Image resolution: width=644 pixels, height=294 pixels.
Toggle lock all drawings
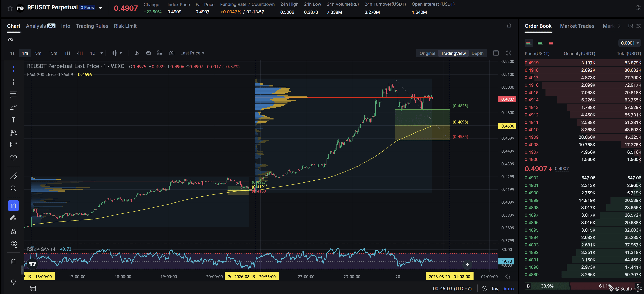[x=14, y=231]
